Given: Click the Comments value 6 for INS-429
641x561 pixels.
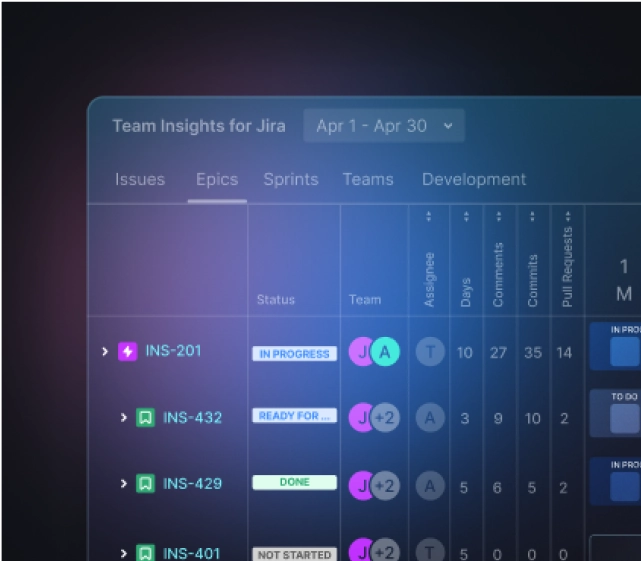Looking at the screenshot, I should 497,487.
